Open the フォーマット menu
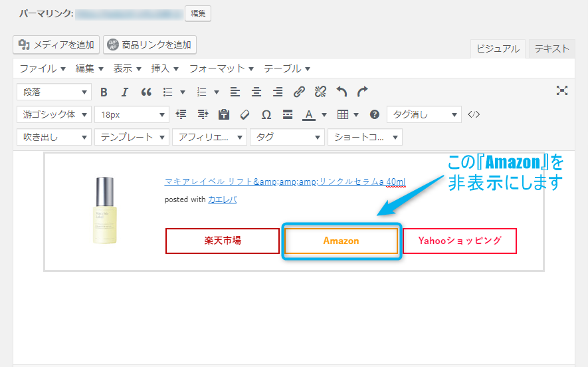 221,68
